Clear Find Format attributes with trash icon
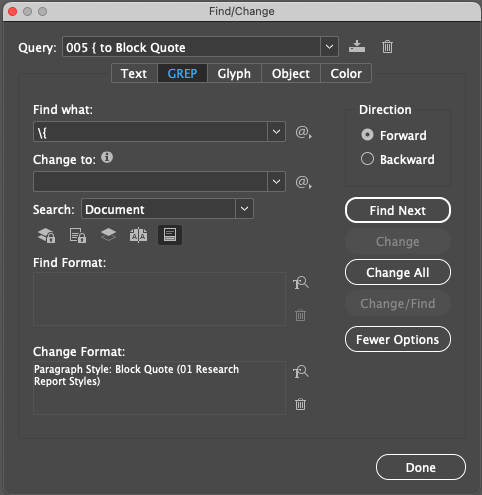Viewport: 482px width, 495px height. (300, 315)
